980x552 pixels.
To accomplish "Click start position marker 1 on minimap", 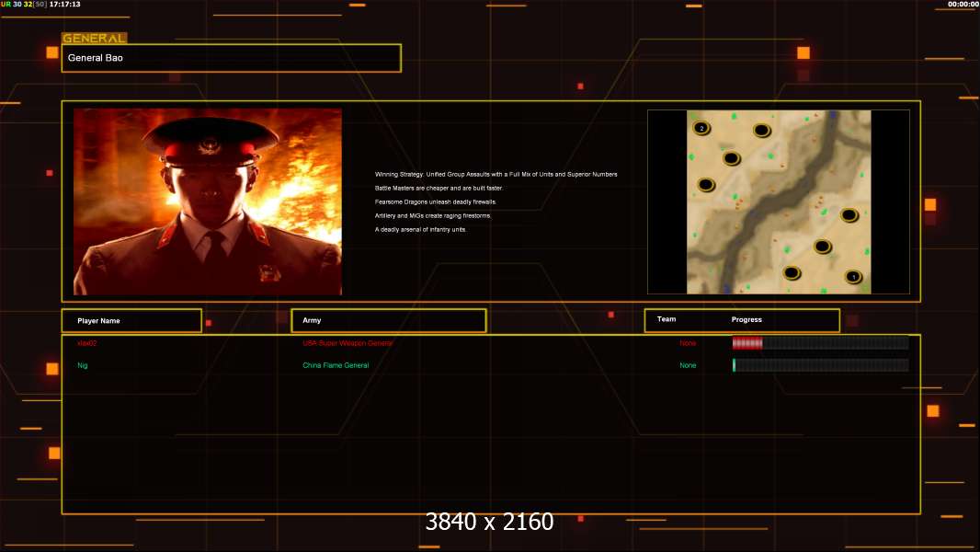I will point(854,276).
